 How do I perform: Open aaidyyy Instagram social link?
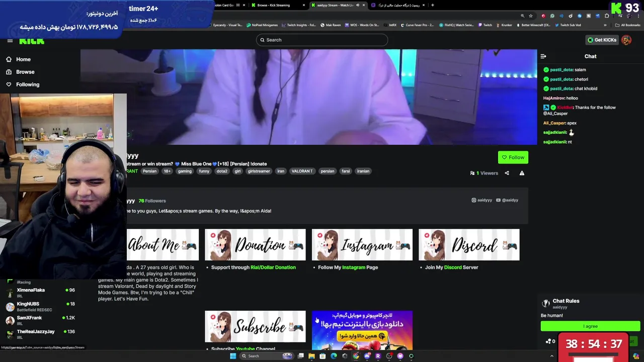(x=481, y=200)
